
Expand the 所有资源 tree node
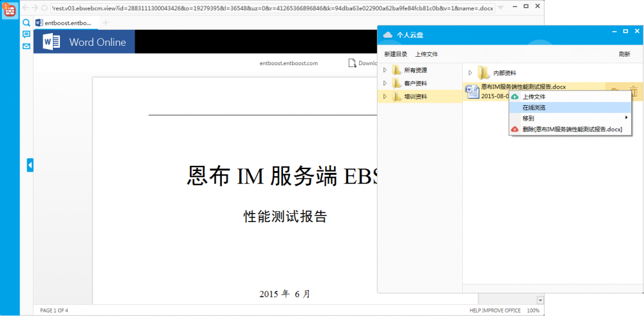tap(385, 70)
